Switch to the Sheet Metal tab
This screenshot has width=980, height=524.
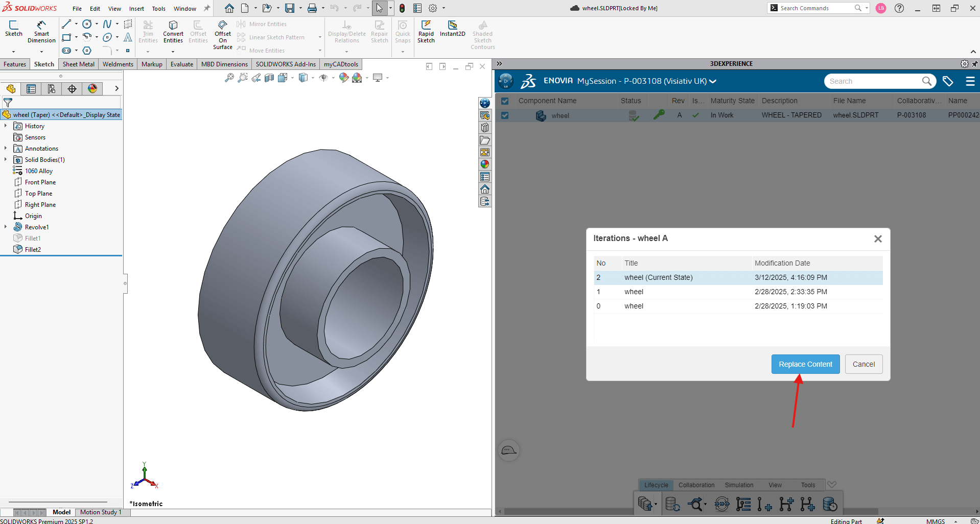(78, 64)
